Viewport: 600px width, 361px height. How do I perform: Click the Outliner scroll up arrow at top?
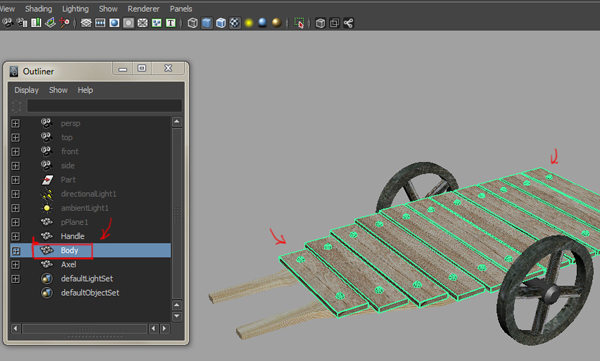coord(177,122)
